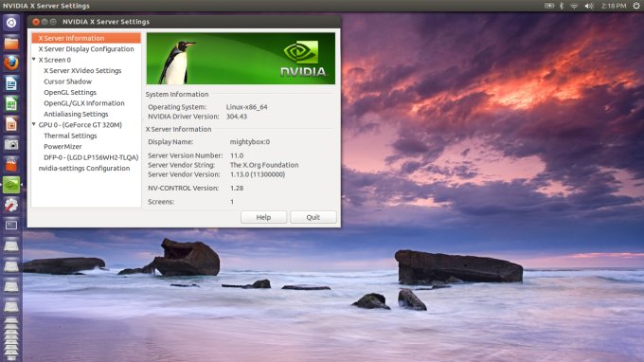This screenshot has width=644, height=362.
Task: Open Ubuntu Software Center from launcher
Action: click(11, 164)
